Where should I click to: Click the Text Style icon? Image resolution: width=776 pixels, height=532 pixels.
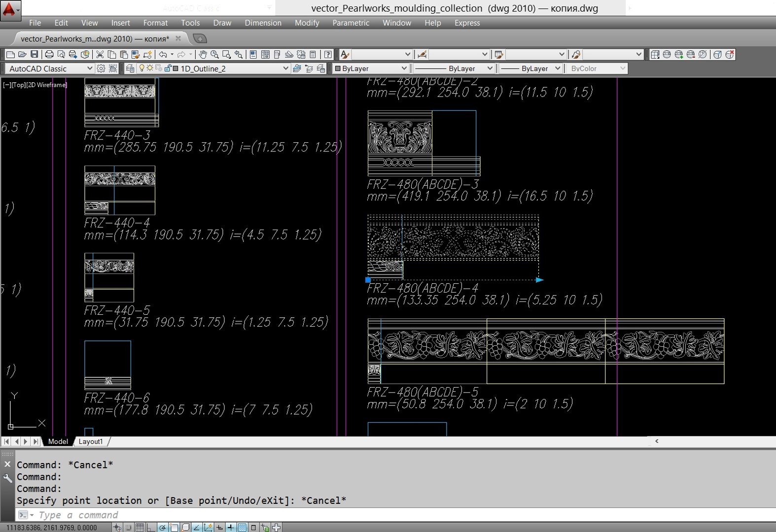[x=345, y=54]
